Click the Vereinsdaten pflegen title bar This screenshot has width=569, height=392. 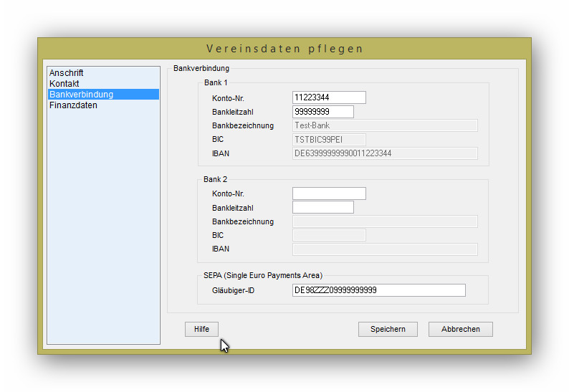(284, 49)
